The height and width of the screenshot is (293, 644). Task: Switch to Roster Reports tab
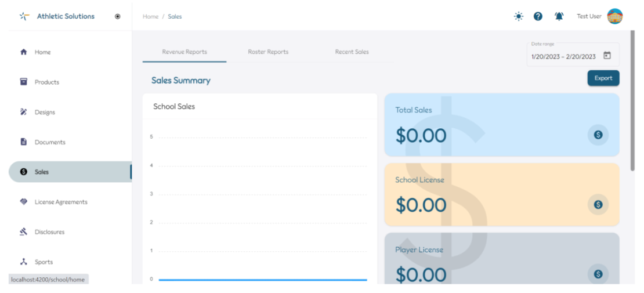pos(268,52)
